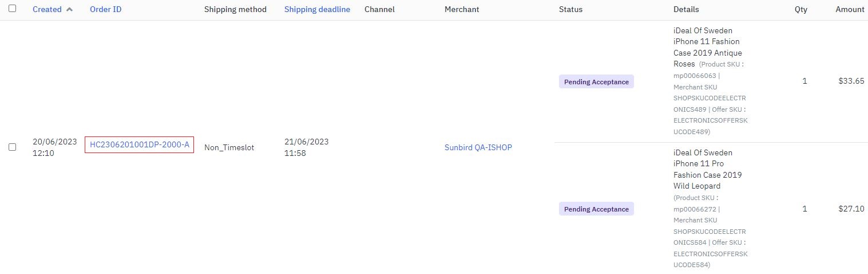Screen dimensions: 868x274
Task: Select the Antique Roses case product name
Action: click(707, 47)
